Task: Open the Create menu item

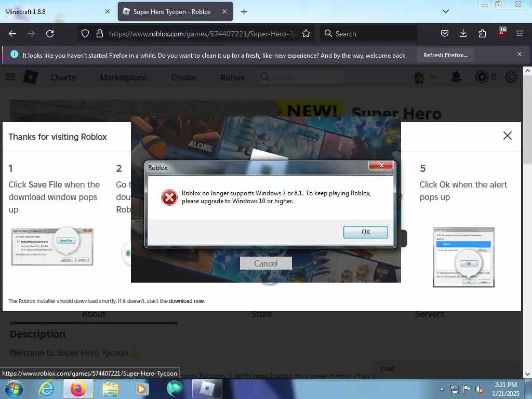Action: pyautogui.click(x=183, y=78)
